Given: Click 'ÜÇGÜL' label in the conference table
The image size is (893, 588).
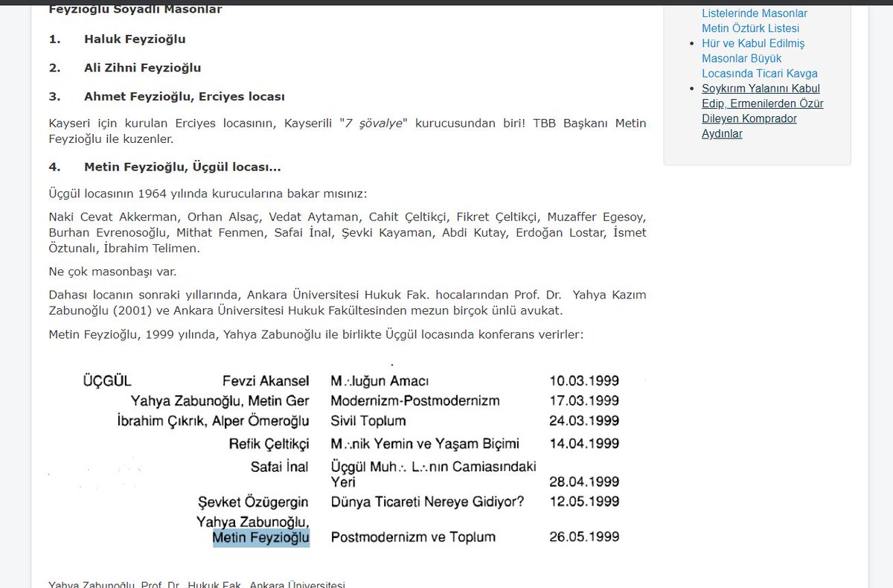Looking at the screenshot, I should [107, 381].
